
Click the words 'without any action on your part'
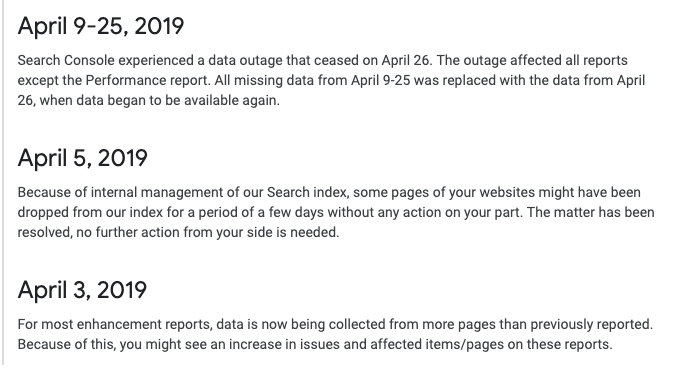point(424,212)
